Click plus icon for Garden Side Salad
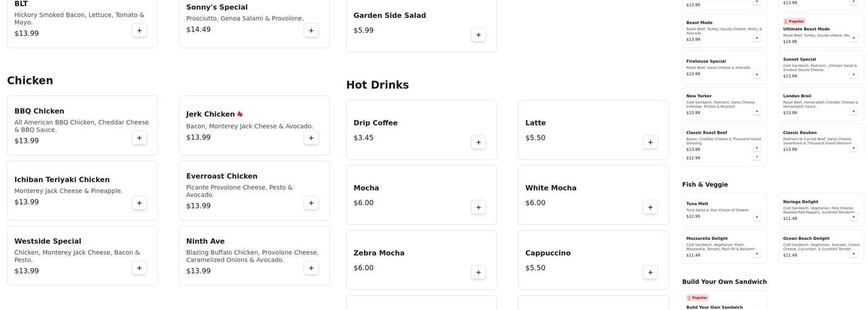Screen dimensions: 868x310 pyautogui.click(x=478, y=35)
